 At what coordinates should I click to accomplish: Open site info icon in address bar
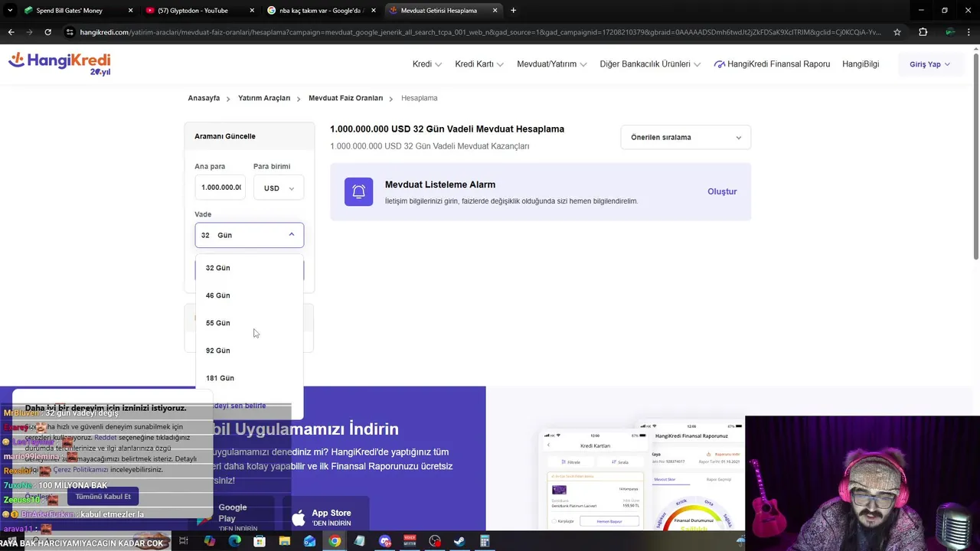pos(70,32)
